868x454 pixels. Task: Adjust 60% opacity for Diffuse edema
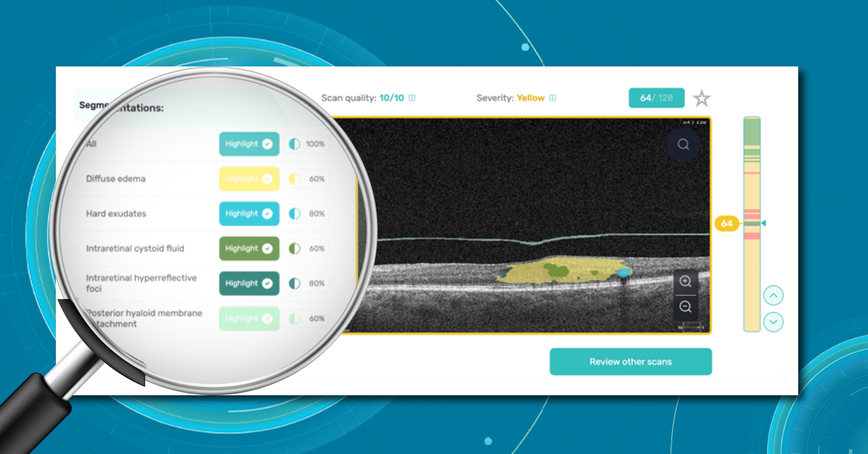pyautogui.click(x=307, y=178)
